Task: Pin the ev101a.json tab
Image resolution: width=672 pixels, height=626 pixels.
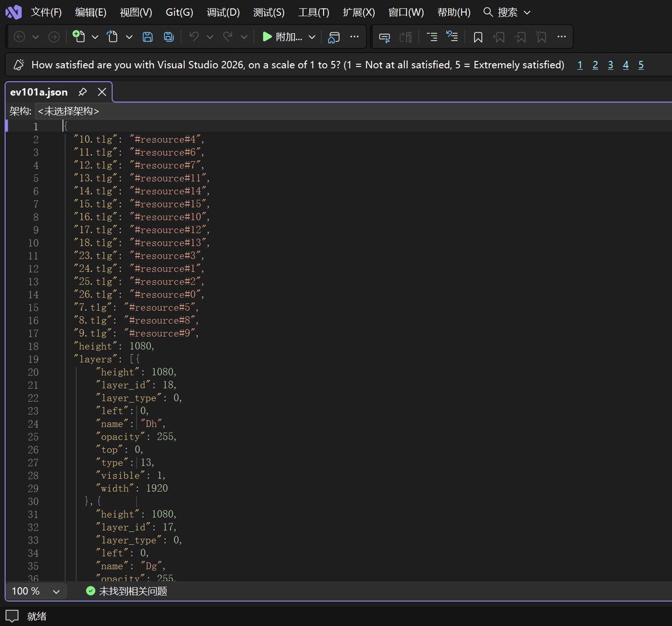Action: [83, 92]
